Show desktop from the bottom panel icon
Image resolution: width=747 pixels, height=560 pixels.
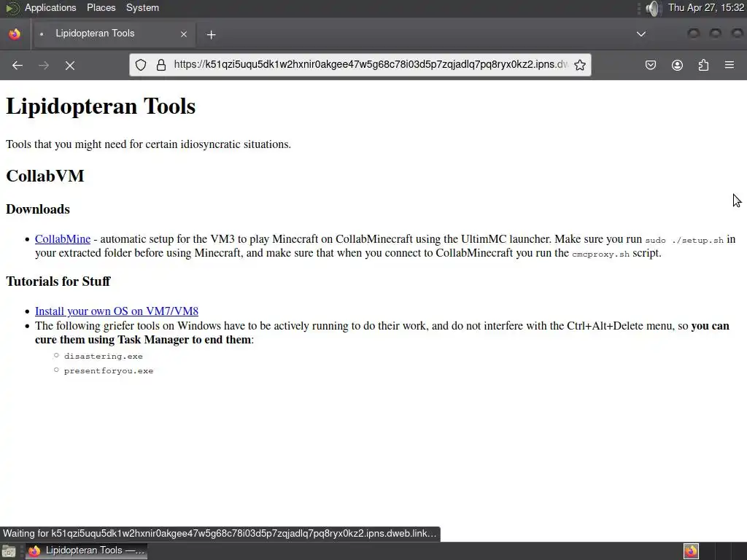[x=9, y=551]
